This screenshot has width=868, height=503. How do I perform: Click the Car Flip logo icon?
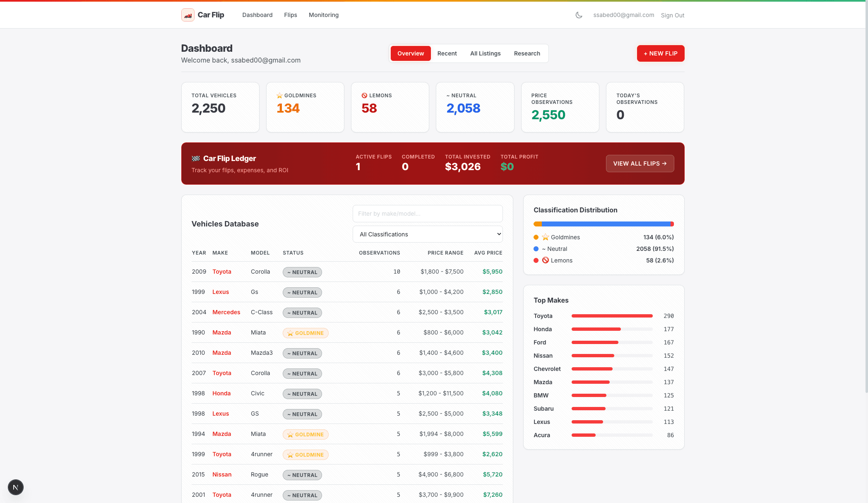pos(188,14)
